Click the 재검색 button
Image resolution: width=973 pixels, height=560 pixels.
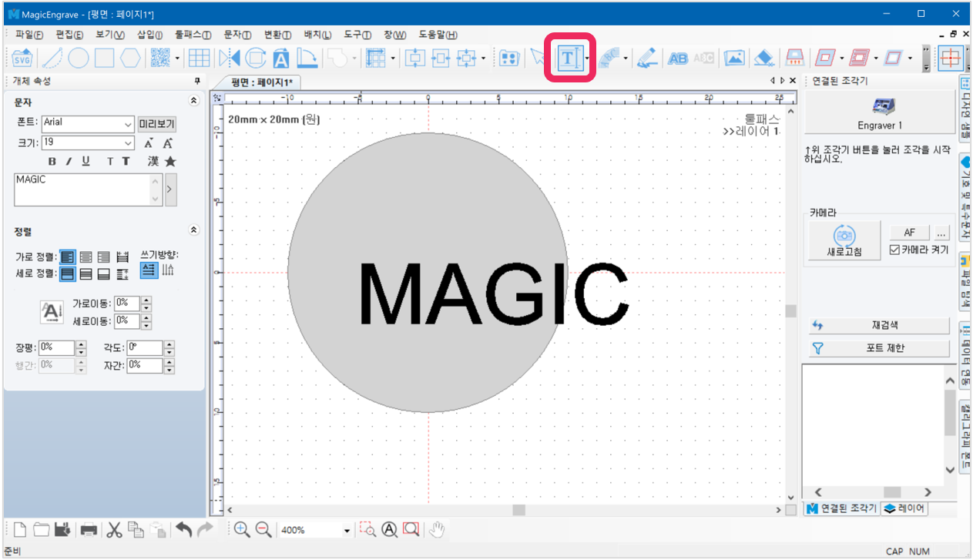(x=879, y=326)
